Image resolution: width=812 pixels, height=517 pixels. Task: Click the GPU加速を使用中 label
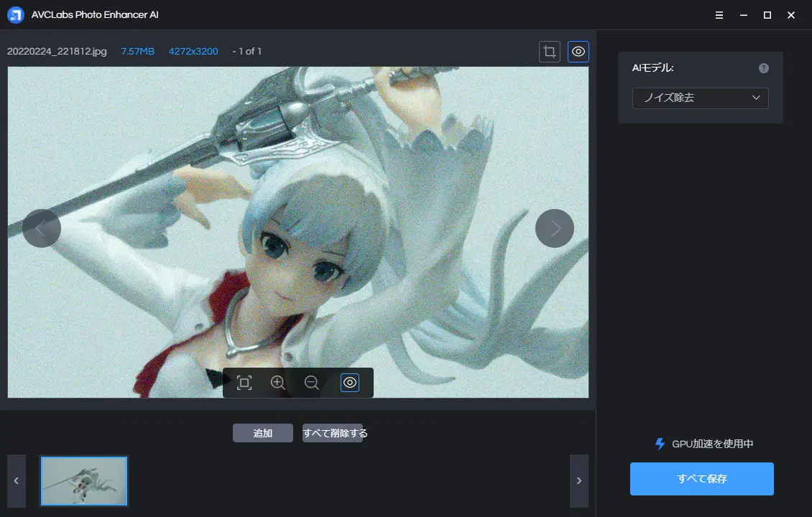[713, 444]
